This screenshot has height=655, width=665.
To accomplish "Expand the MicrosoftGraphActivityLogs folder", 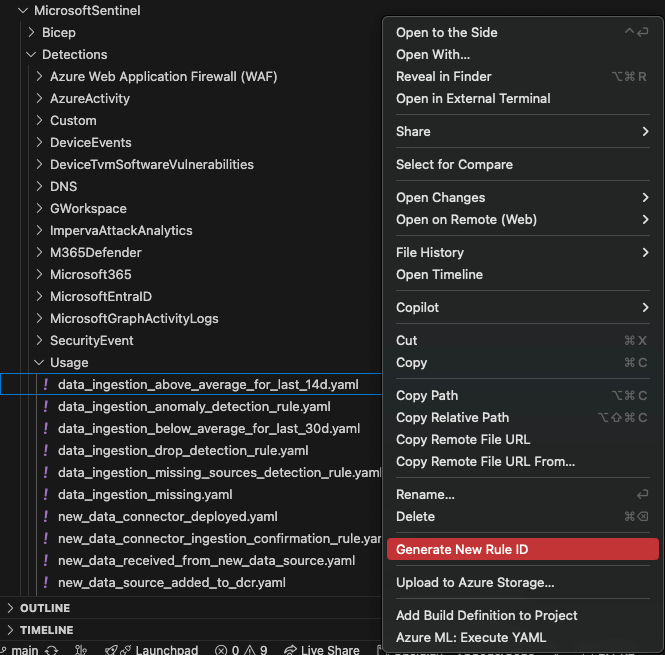I will (39, 319).
